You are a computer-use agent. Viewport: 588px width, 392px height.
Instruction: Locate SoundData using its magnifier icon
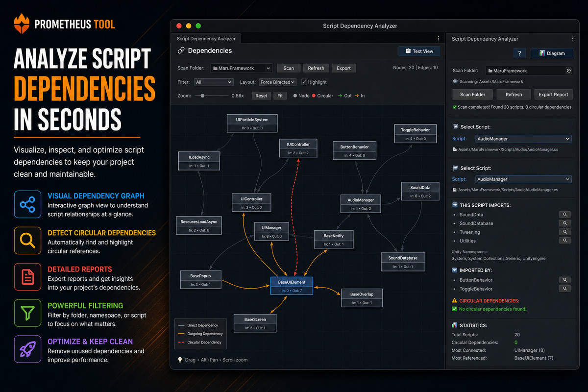(x=565, y=215)
